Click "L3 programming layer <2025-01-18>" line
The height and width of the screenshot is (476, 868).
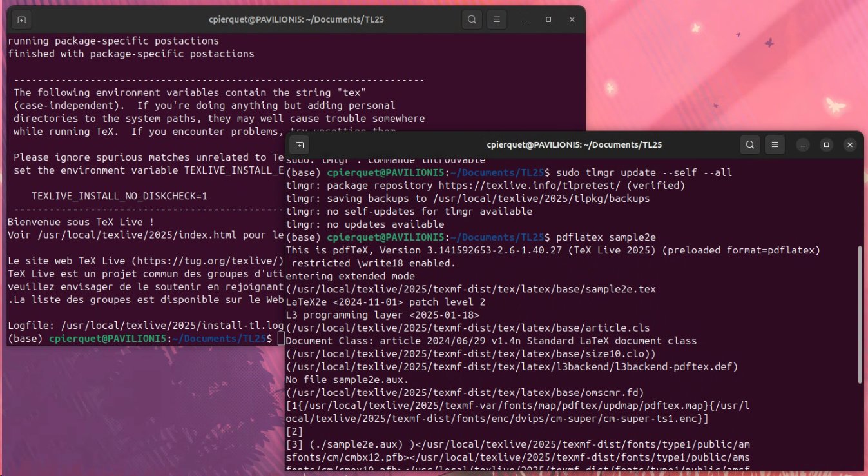point(383,315)
